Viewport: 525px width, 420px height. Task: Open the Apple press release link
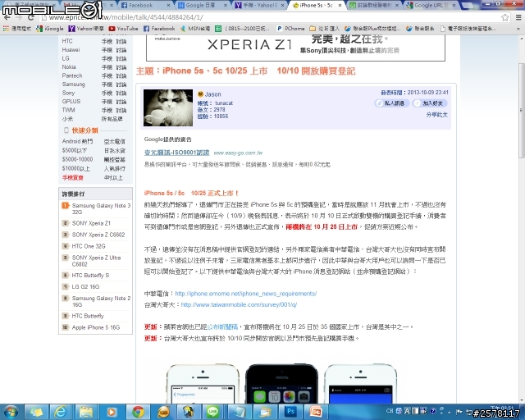[222, 326]
